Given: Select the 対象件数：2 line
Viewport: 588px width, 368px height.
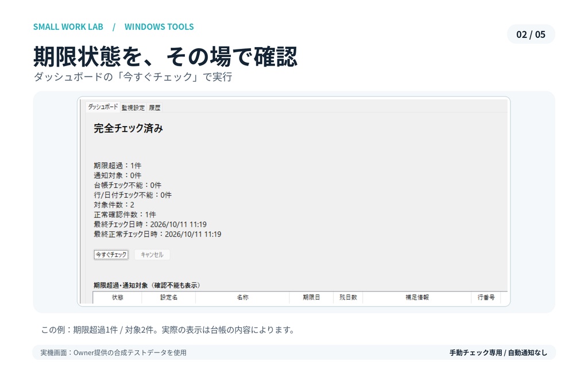Looking at the screenshot, I should 114,205.
